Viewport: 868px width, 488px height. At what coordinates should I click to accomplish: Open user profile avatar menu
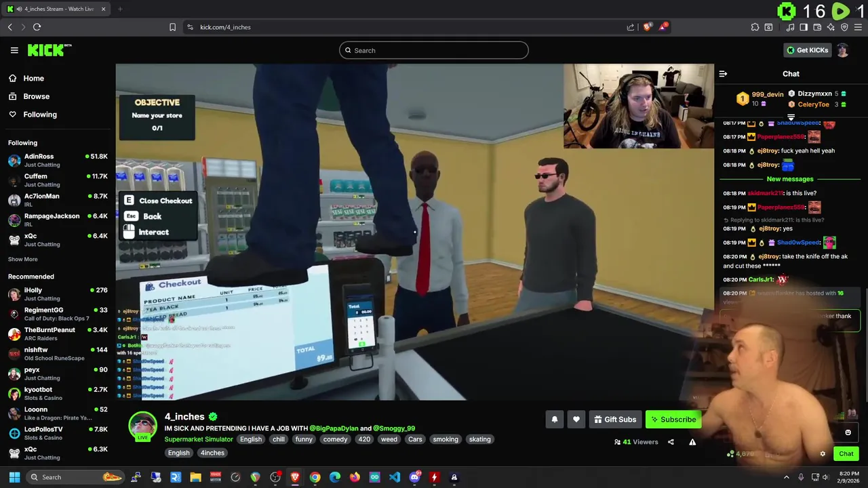[842, 50]
